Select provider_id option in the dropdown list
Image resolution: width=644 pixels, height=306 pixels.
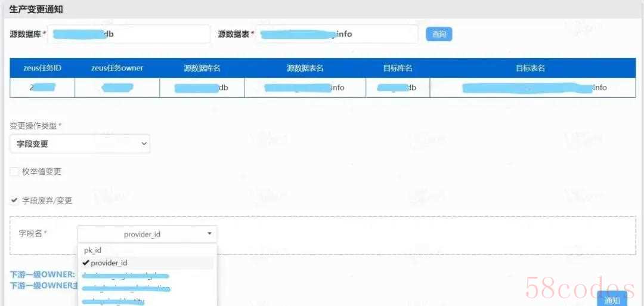pos(147,263)
